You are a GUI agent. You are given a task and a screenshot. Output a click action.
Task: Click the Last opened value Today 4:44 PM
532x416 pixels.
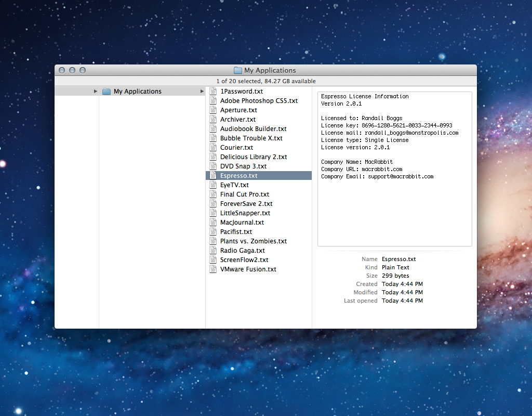tap(402, 301)
